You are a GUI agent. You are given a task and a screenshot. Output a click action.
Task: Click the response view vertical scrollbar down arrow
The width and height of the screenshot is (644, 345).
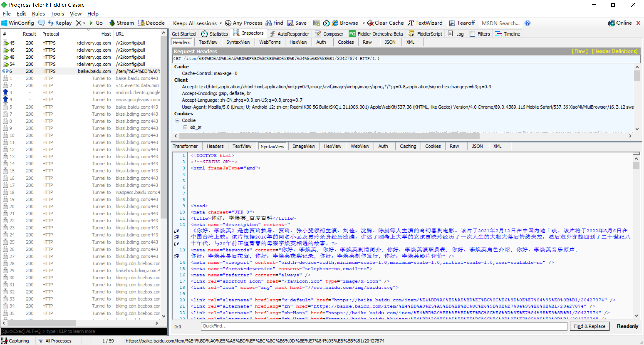636,316
